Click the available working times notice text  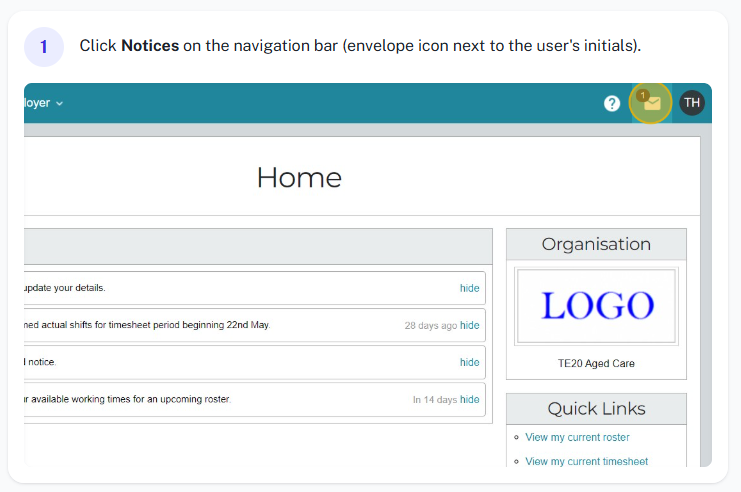(x=128, y=399)
